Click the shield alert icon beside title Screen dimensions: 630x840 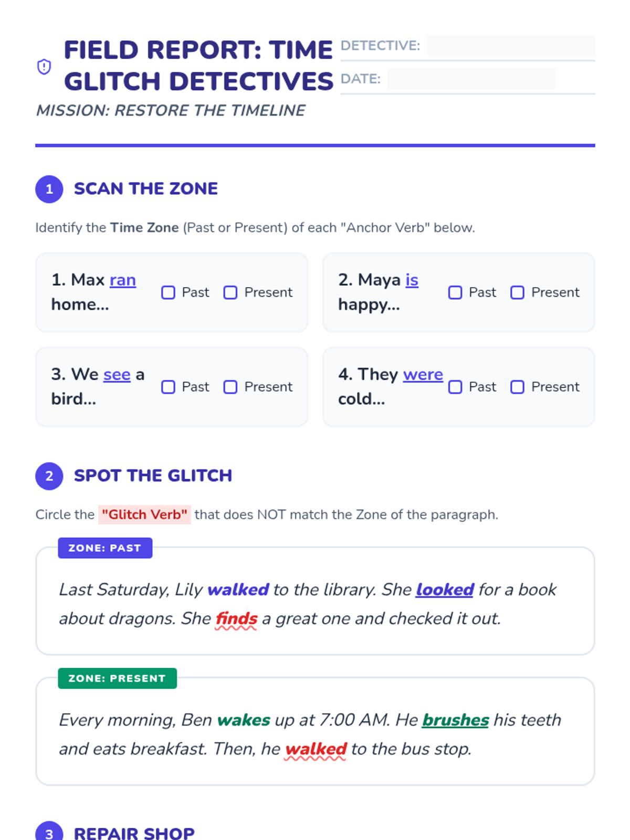44,67
